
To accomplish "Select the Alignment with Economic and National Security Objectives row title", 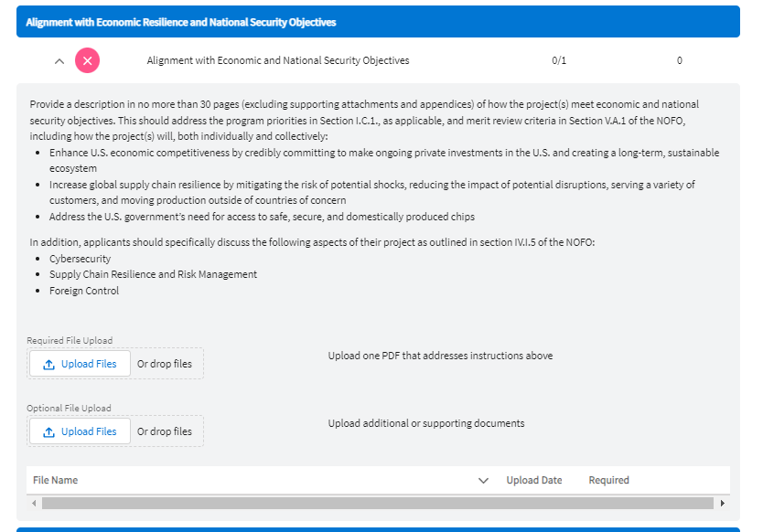I will click(278, 61).
